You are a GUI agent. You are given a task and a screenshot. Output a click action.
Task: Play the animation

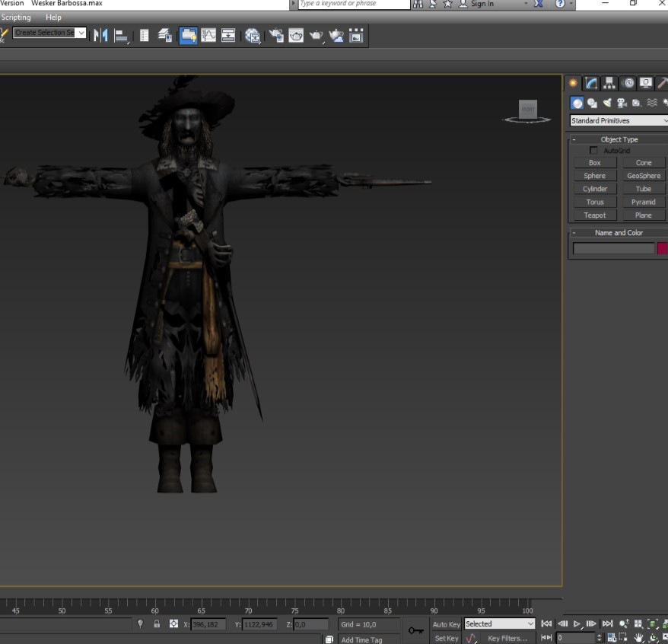pos(577,623)
